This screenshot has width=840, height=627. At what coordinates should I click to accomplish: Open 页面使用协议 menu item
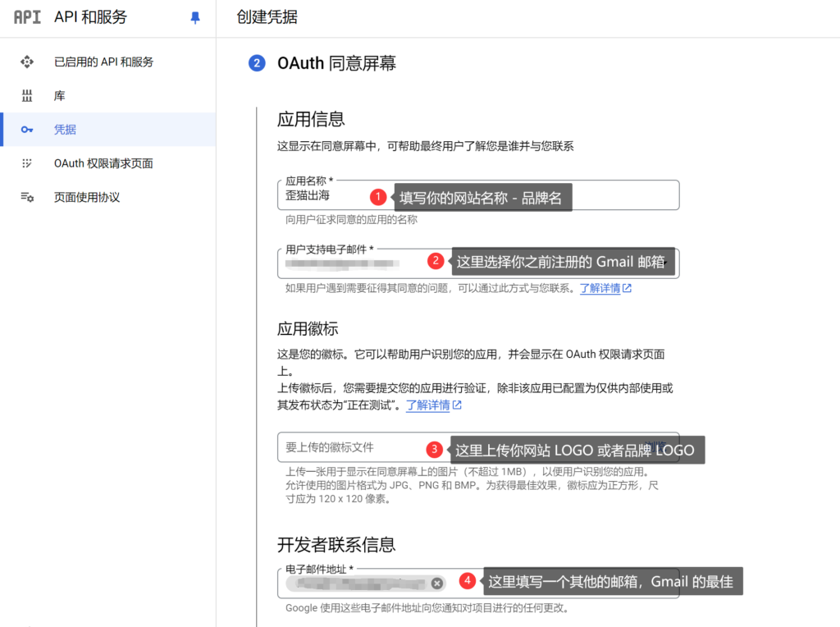coord(108,197)
